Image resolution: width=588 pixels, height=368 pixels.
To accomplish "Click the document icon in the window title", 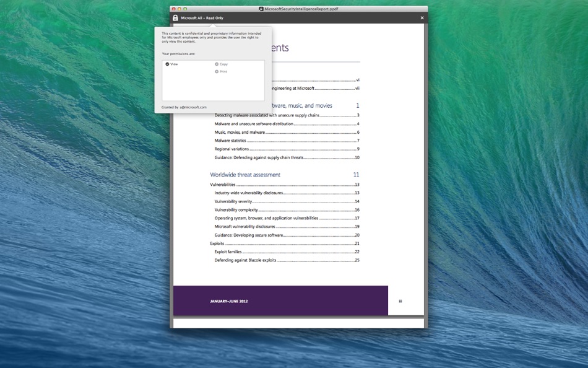I will point(261,9).
